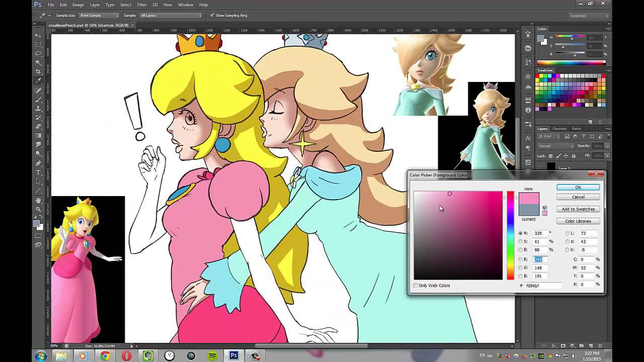Click the current gray color swatch

pyautogui.click(x=529, y=210)
